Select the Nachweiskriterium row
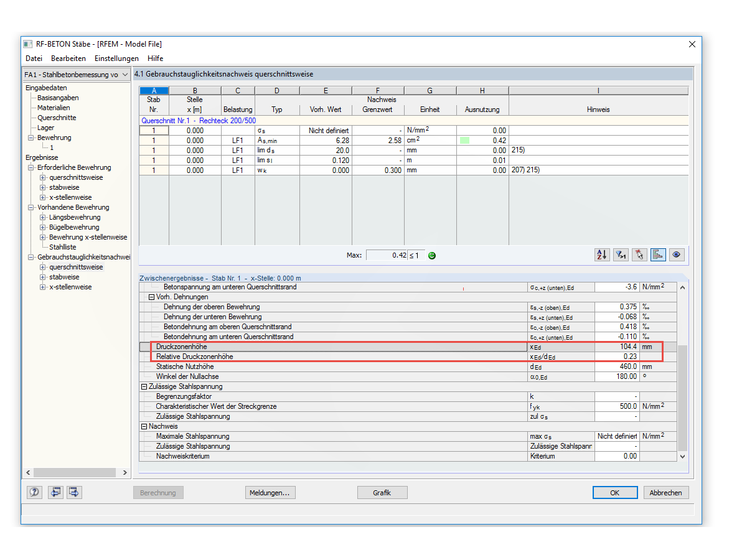This screenshot has height=560, width=747. pos(407,456)
